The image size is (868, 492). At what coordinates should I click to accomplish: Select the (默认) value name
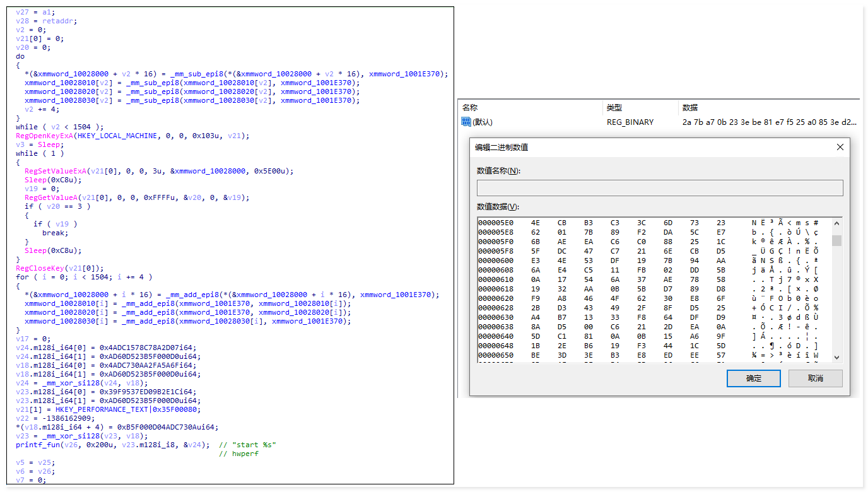(x=483, y=122)
